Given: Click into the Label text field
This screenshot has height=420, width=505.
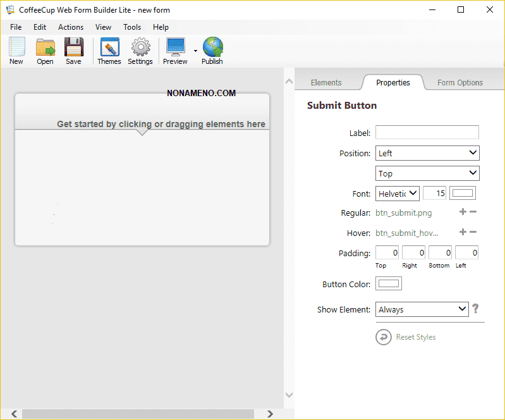Looking at the screenshot, I should 427,132.
